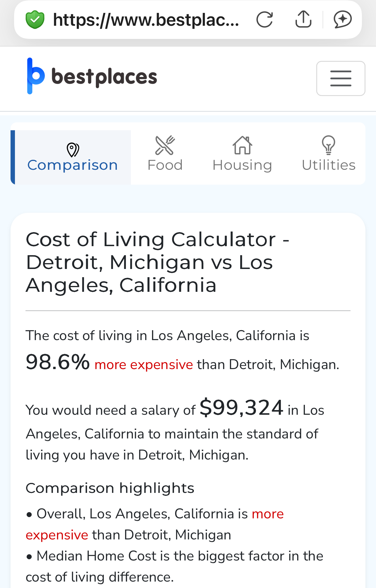Switch to the Utilities tab label
Screen dimensions: 376x588
[329, 165]
